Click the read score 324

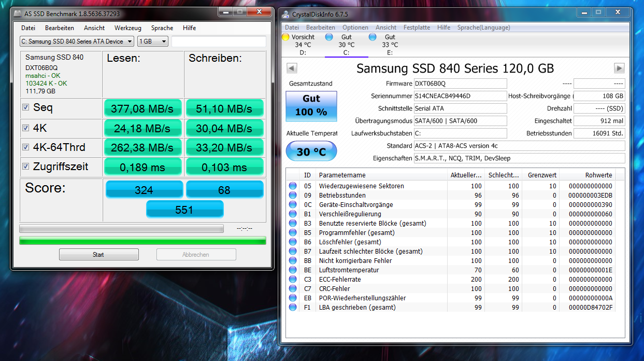coord(144,190)
